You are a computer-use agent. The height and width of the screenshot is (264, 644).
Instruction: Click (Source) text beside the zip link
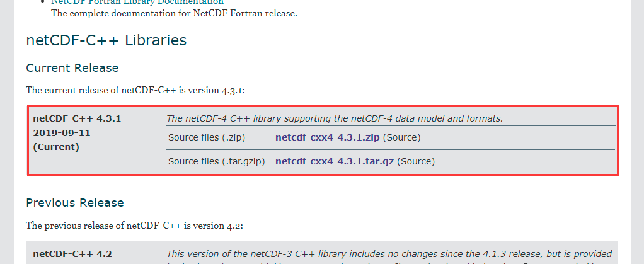coord(401,137)
